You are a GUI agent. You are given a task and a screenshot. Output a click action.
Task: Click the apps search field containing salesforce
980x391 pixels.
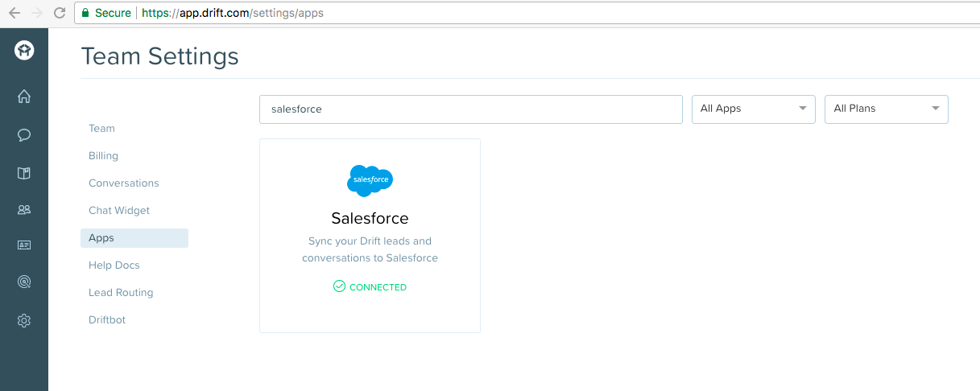tap(471, 109)
